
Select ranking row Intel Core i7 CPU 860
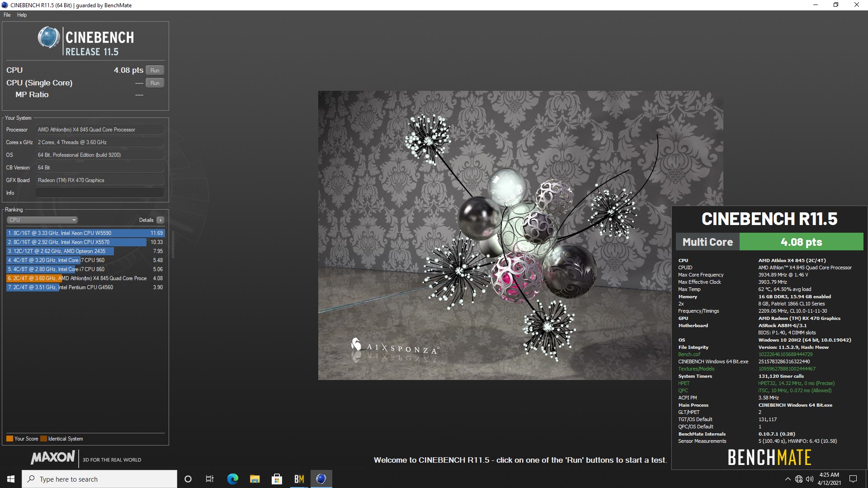(x=85, y=269)
